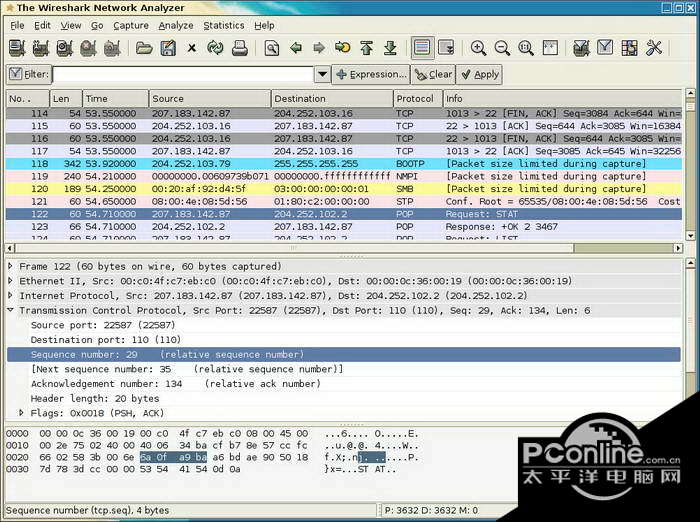Open the File menu
Image resolution: width=700 pixels, height=522 pixels.
point(17,25)
